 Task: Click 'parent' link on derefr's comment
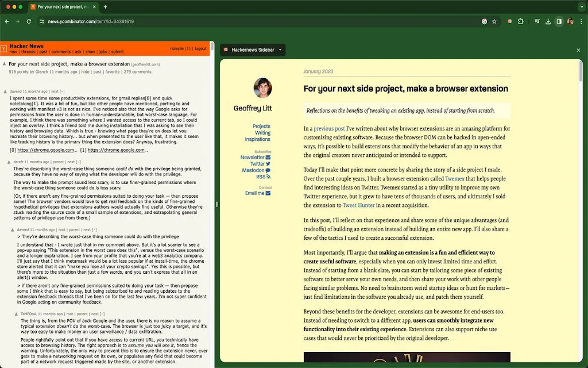coord(58,162)
